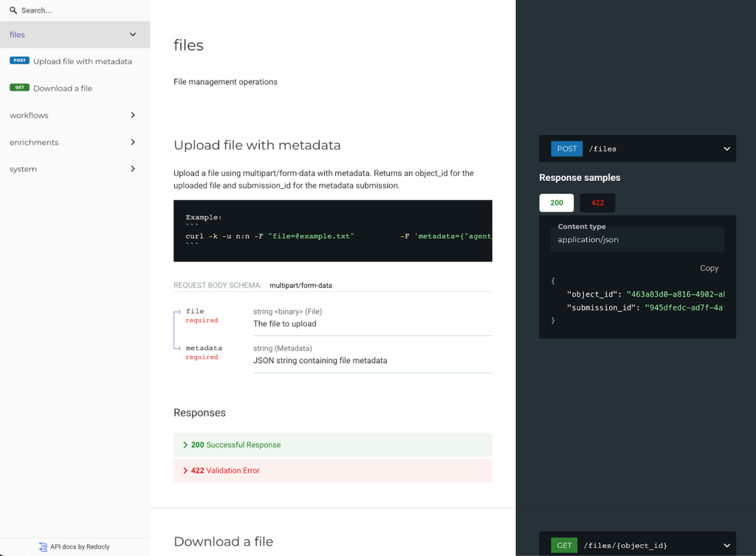Click the GET badge in the sidebar
The height and width of the screenshot is (556, 756).
[19, 87]
